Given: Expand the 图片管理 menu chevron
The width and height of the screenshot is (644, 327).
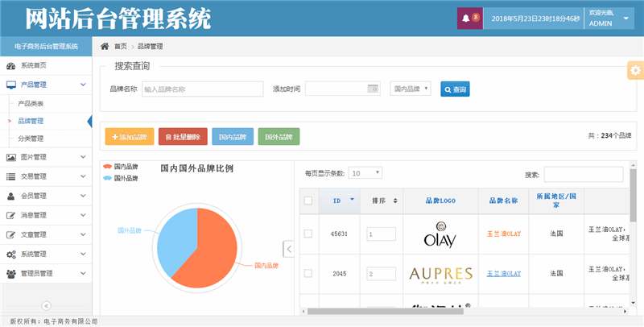Looking at the screenshot, I should pos(83,157).
